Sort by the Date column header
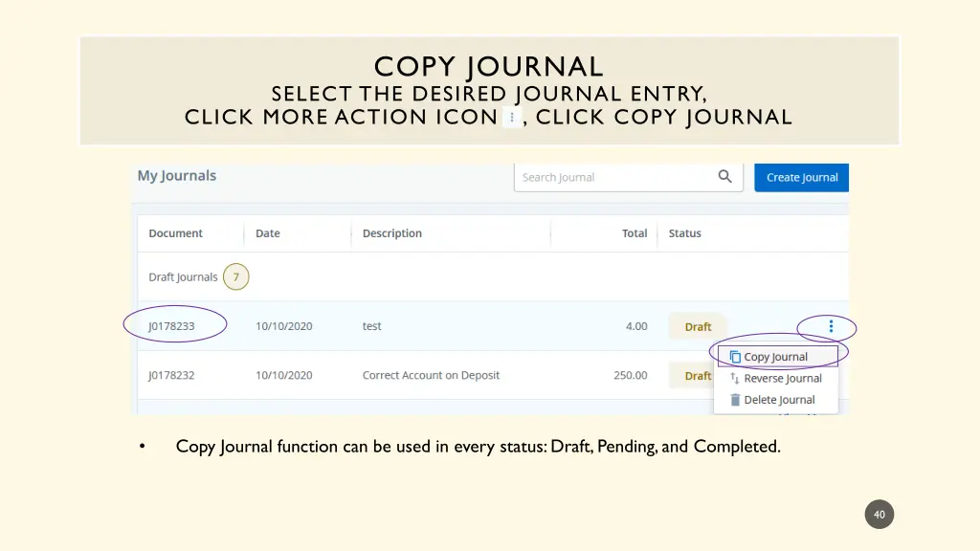Viewport: 980px width, 551px height. [x=267, y=232]
